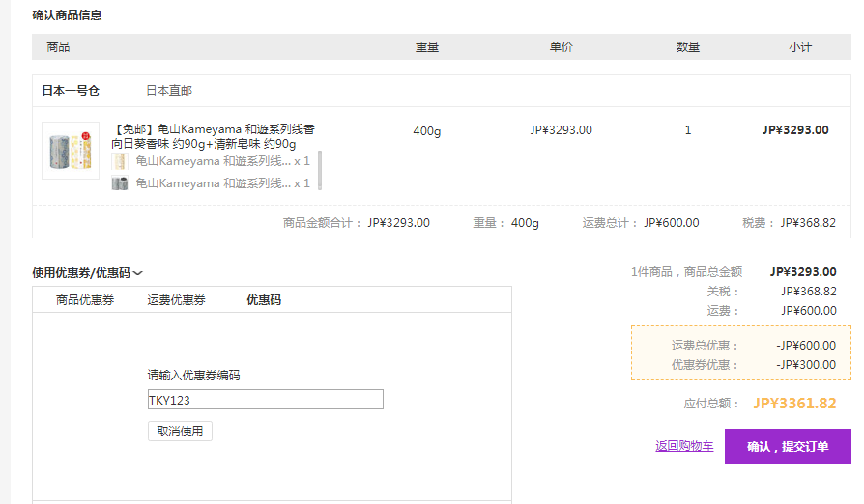This screenshot has height=504, width=864.
Task: Go back via 返回购物车 link
Action: pos(684,446)
